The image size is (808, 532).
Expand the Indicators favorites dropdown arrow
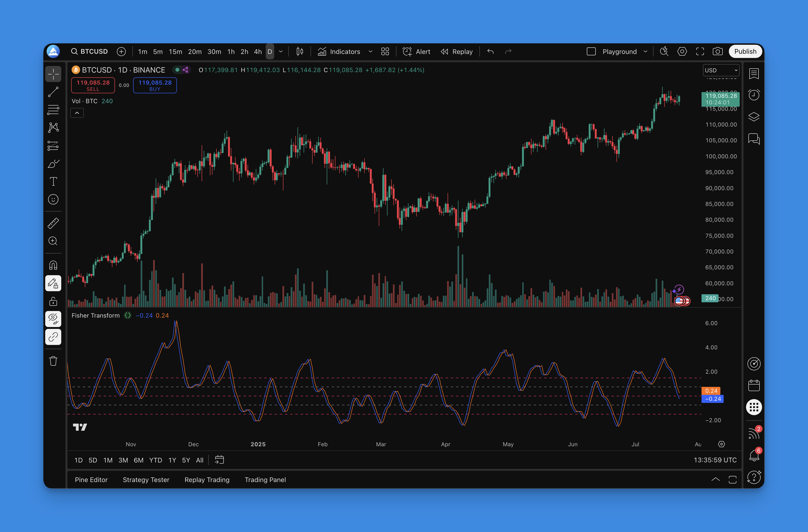[370, 52]
